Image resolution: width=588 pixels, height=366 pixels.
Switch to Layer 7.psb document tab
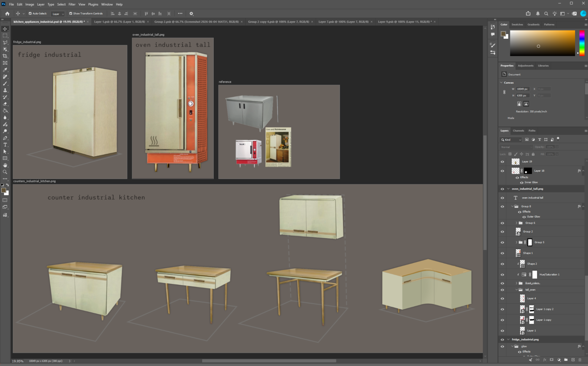click(x=343, y=22)
